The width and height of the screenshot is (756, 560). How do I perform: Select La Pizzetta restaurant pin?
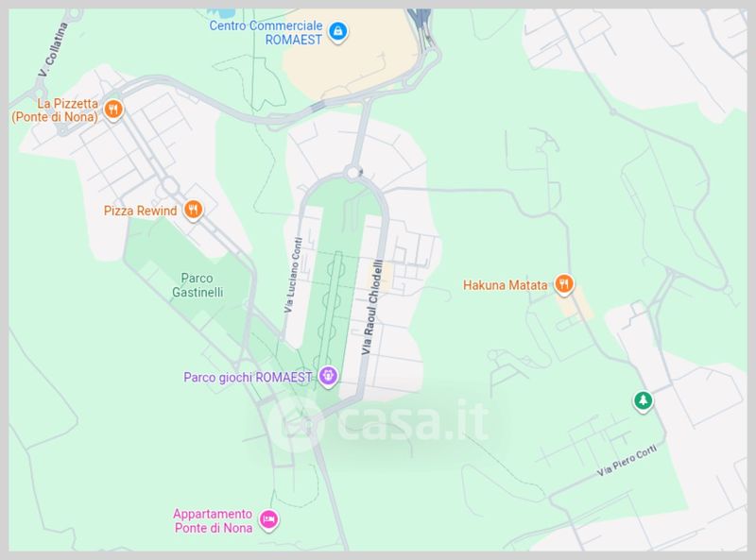click(113, 110)
